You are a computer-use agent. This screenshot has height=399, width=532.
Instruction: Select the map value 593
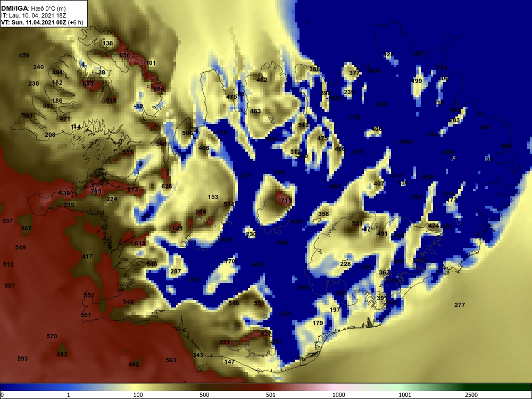22,359
